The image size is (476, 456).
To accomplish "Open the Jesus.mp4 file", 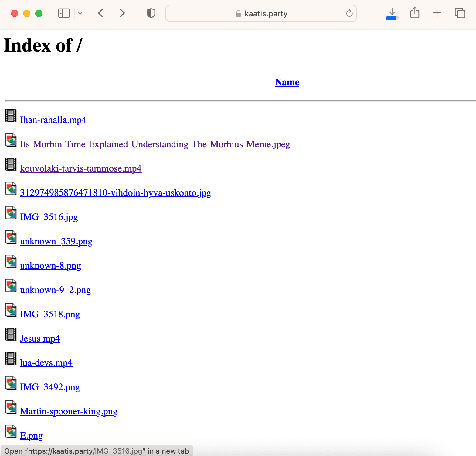I will pos(40,339).
